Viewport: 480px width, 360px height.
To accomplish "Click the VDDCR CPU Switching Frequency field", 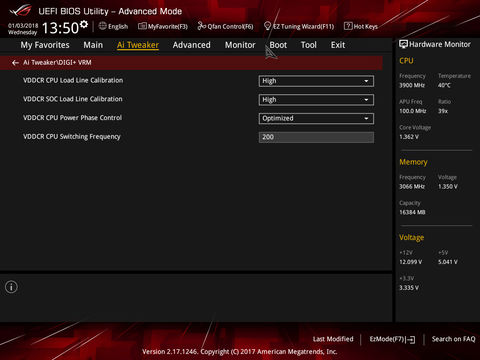I will tap(316, 137).
